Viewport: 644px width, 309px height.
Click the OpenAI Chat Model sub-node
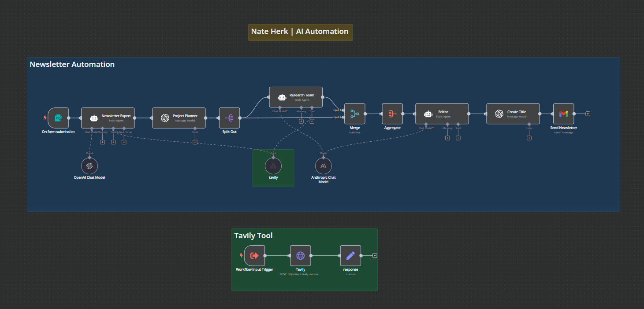[89, 166]
